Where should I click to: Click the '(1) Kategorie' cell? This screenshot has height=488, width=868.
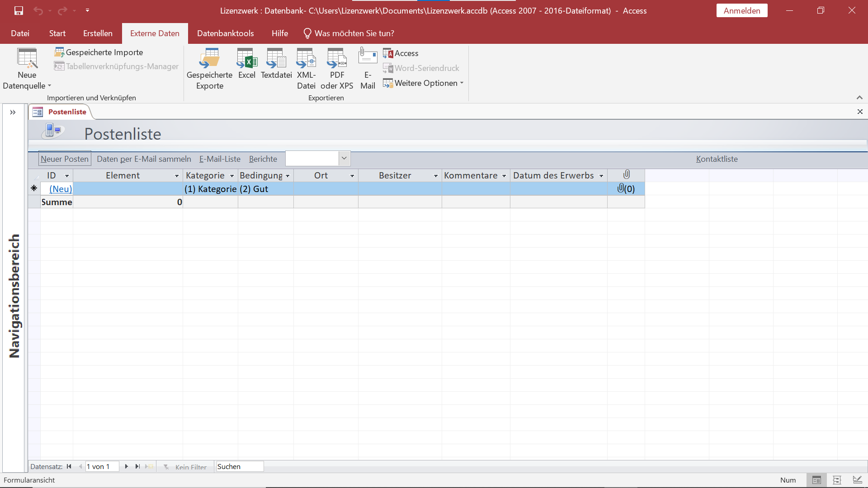click(x=210, y=189)
